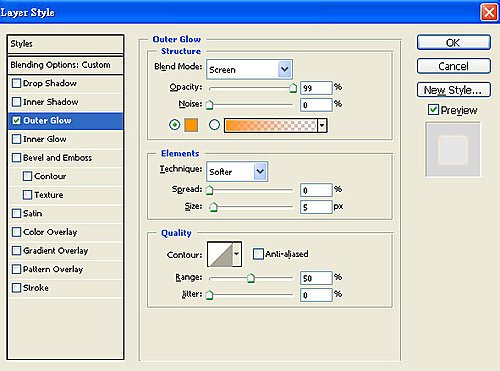Open the Blend Mode dropdown showing Screen
Image resolution: width=500 pixels, height=371 pixels.
[249, 69]
